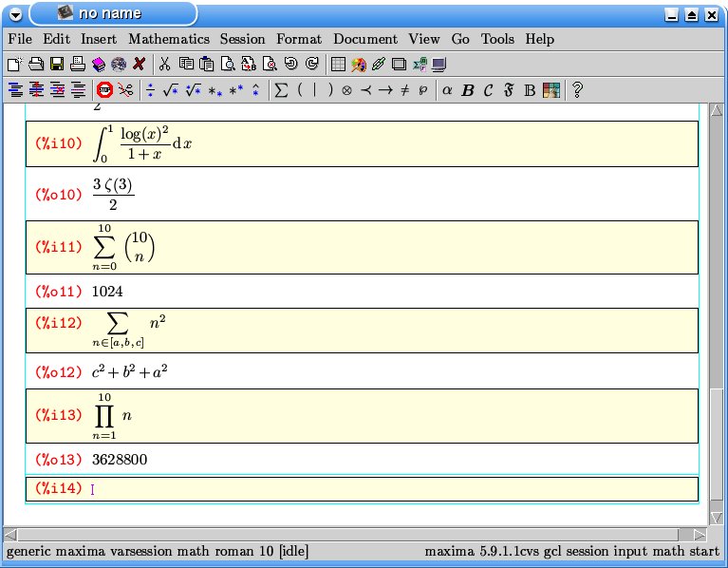Click the globe icon in toolbar
Screen dimensions: 728x568
119,64
